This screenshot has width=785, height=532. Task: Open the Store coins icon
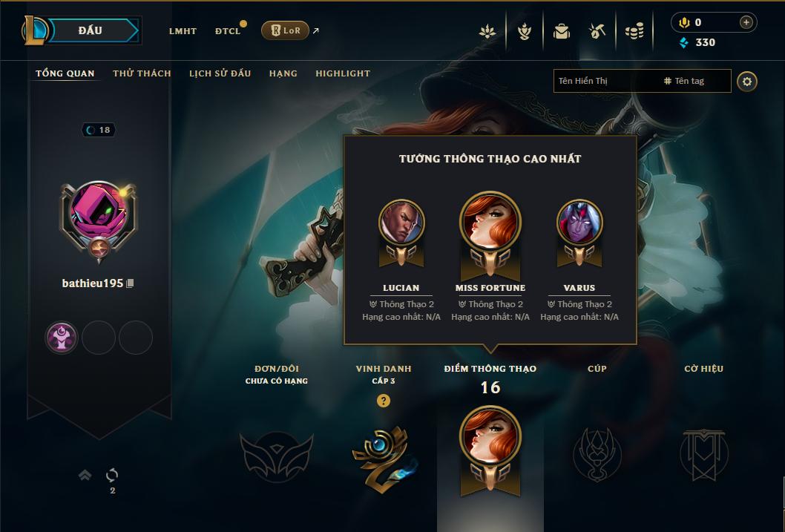point(634,31)
